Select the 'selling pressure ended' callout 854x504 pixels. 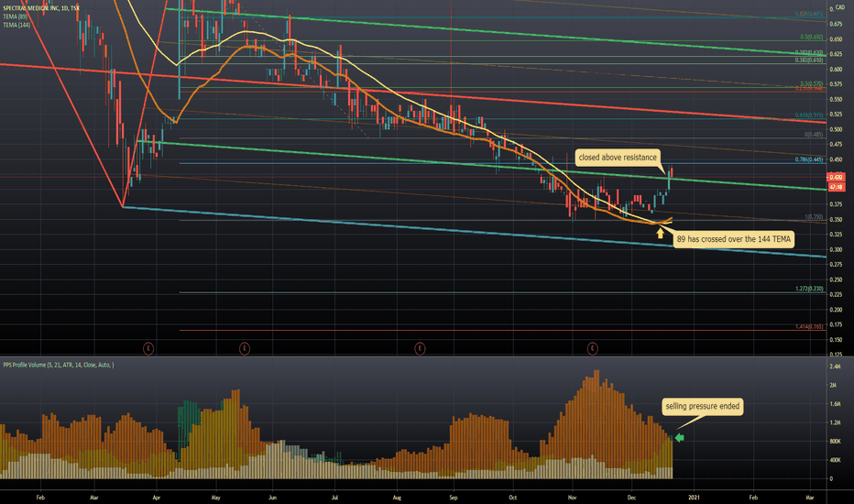point(703,407)
